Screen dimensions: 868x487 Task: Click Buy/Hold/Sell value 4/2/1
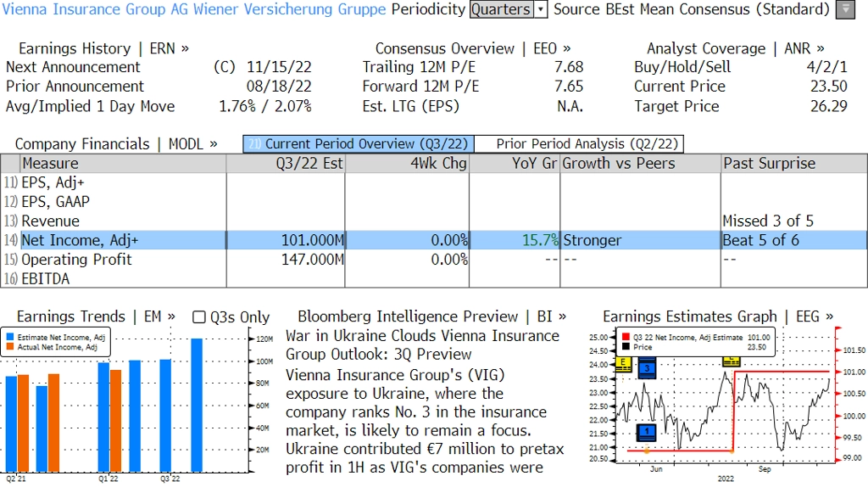coord(827,67)
